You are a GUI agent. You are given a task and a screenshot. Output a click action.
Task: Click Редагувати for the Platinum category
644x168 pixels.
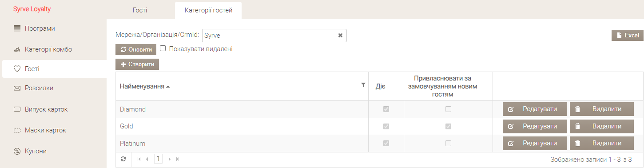(535, 144)
